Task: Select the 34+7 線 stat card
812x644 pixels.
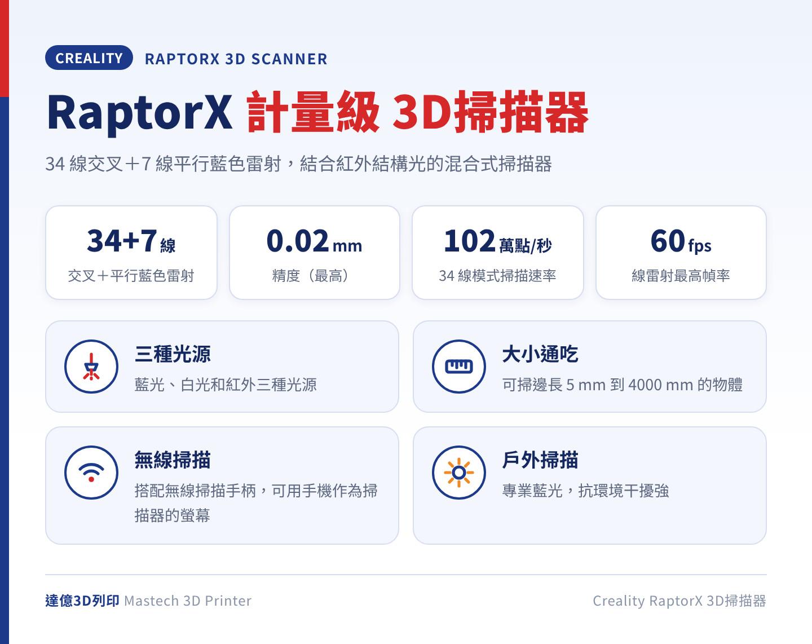Action: tap(131, 253)
